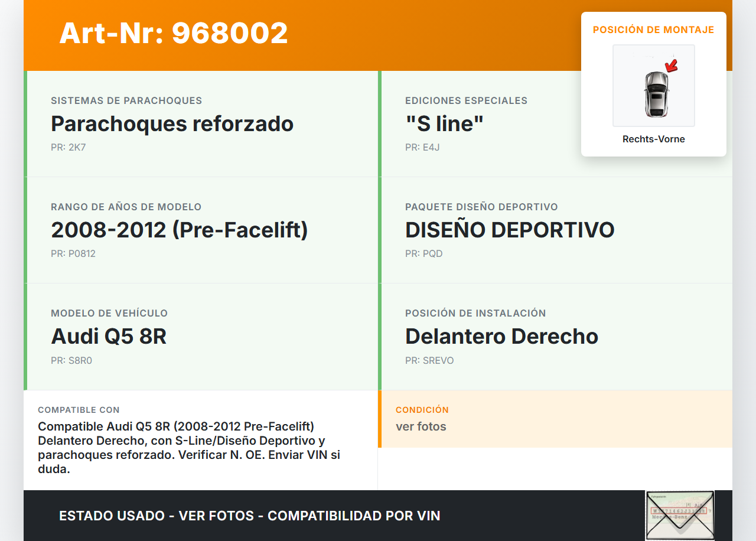Click the "PAQUETE DISEÑO DEPORTIVO" label

(481, 207)
